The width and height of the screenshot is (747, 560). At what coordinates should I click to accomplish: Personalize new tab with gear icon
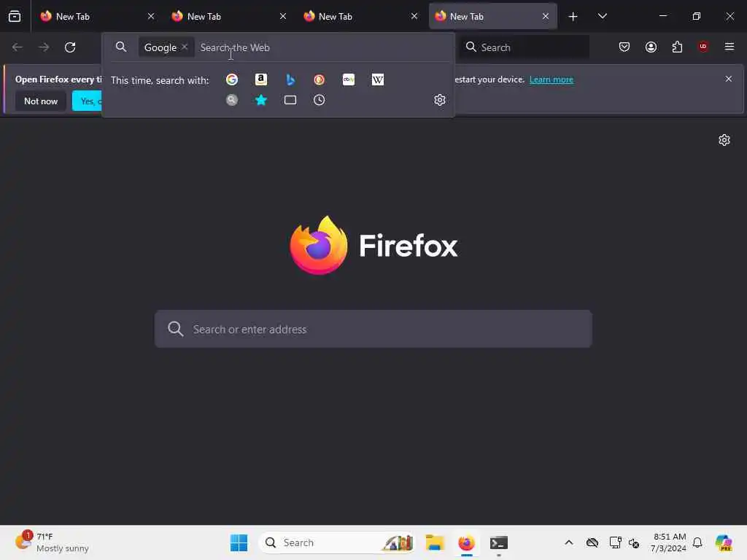[x=724, y=140]
